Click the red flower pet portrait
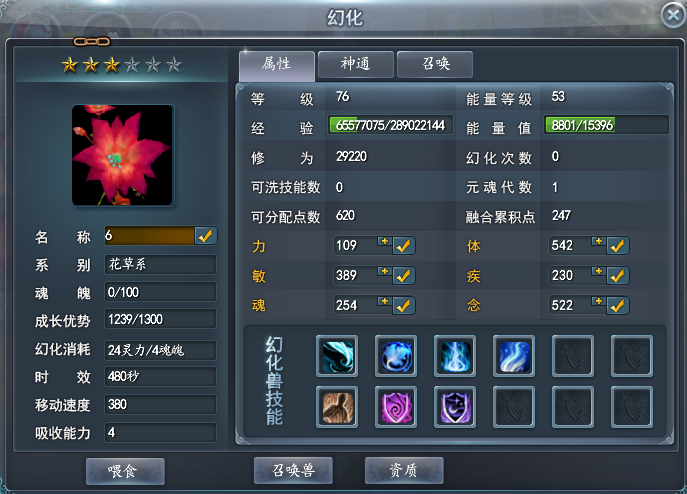This screenshot has width=687, height=494. (x=122, y=155)
